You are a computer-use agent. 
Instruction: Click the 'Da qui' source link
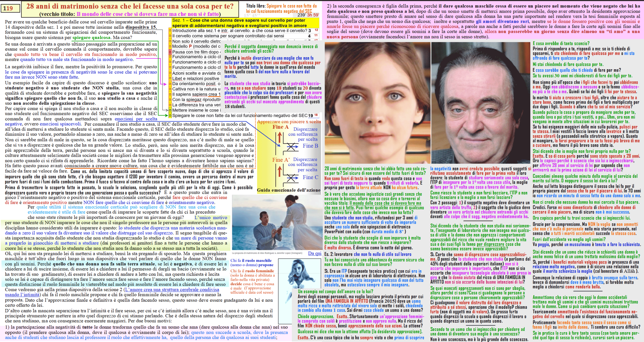pyautogui.click(x=315, y=253)
